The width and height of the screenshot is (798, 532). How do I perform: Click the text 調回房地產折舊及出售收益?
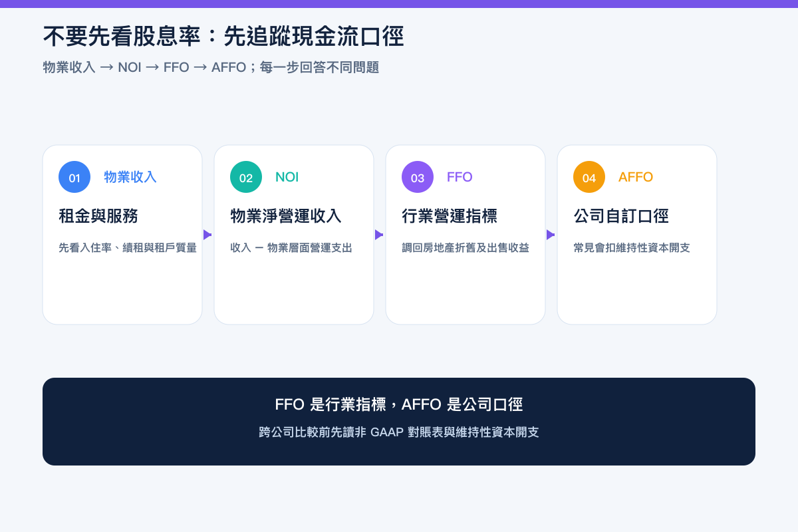pos(465,248)
